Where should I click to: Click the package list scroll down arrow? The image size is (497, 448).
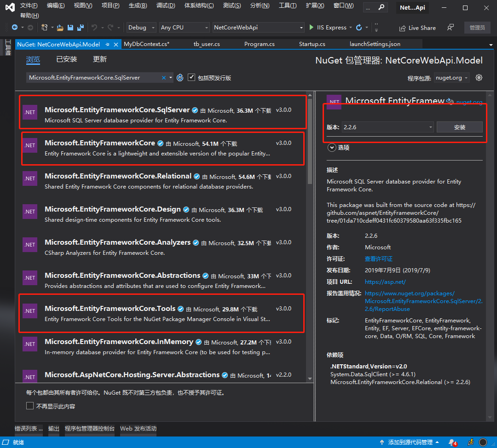310,379
